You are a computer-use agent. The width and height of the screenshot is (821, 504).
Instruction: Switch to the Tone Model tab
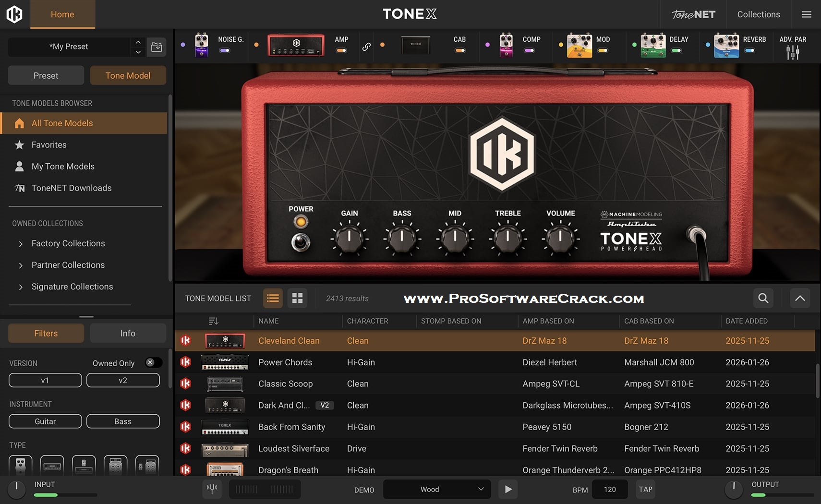tap(128, 75)
